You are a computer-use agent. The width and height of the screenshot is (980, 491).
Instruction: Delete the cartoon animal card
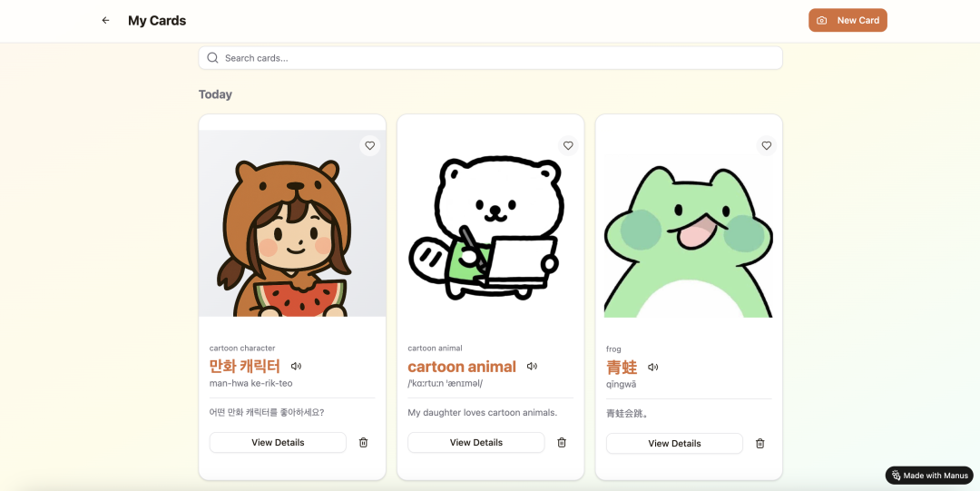[562, 442]
